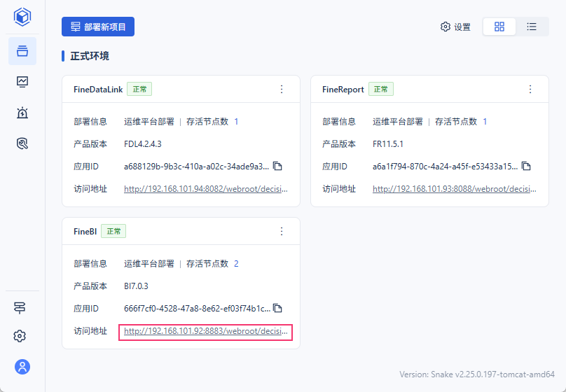Copy the FineDataLink application ID
Viewport: 566px width, 392px height.
click(x=277, y=166)
